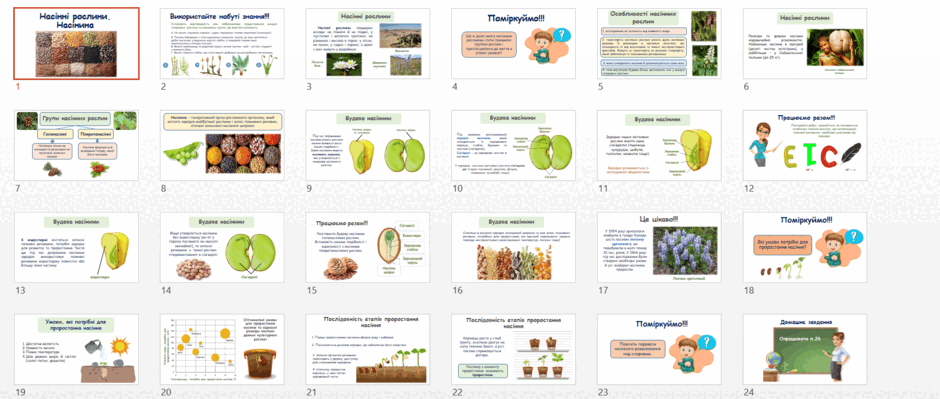Select slide 15 'Працюємо разом!!!' with pine cone
The height and width of the screenshot is (399, 940).
pyautogui.click(x=367, y=247)
